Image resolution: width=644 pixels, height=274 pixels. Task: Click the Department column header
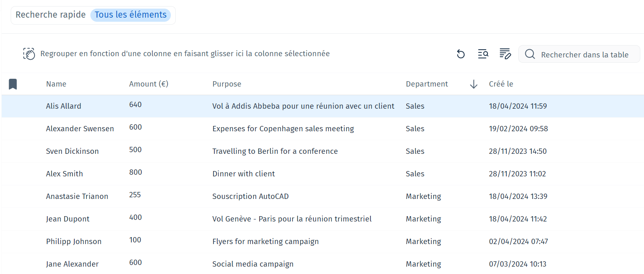[x=427, y=84]
